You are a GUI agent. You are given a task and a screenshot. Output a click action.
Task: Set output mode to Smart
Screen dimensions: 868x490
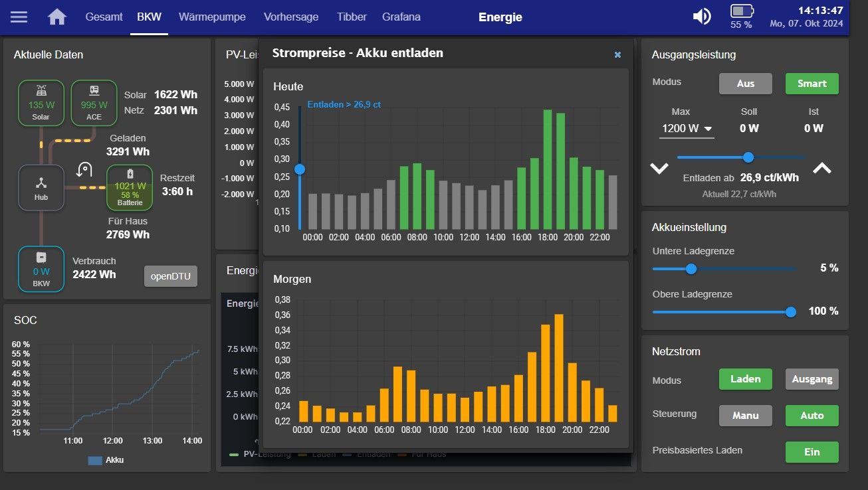(x=812, y=84)
